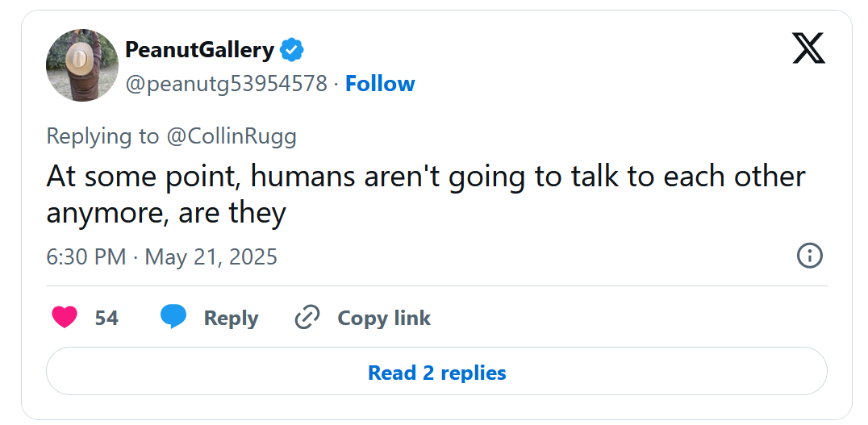
Task: Open the PeanutGallery display name
Action: pos(199,50)
